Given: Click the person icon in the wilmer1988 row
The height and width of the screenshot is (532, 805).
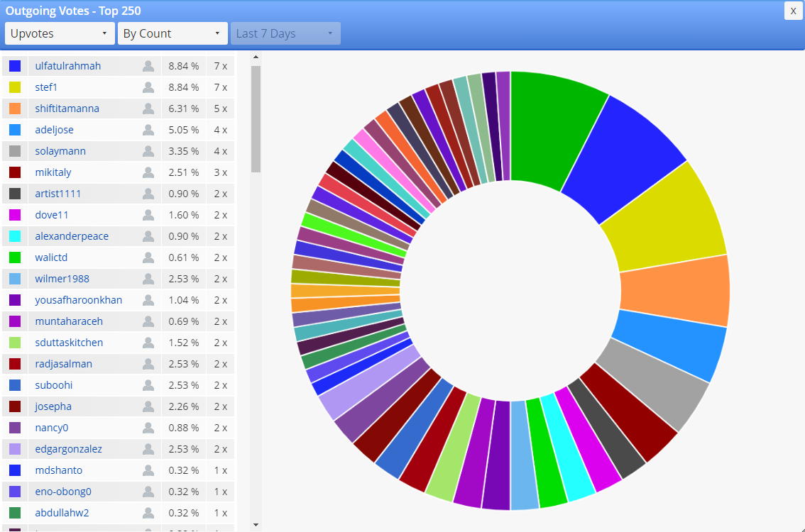Looking at the screenshot, I should click(x=148, y=279).
